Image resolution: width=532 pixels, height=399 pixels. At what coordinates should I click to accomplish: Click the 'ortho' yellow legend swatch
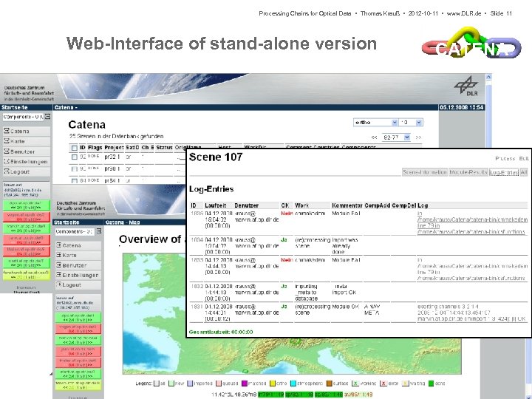[272, 383]
